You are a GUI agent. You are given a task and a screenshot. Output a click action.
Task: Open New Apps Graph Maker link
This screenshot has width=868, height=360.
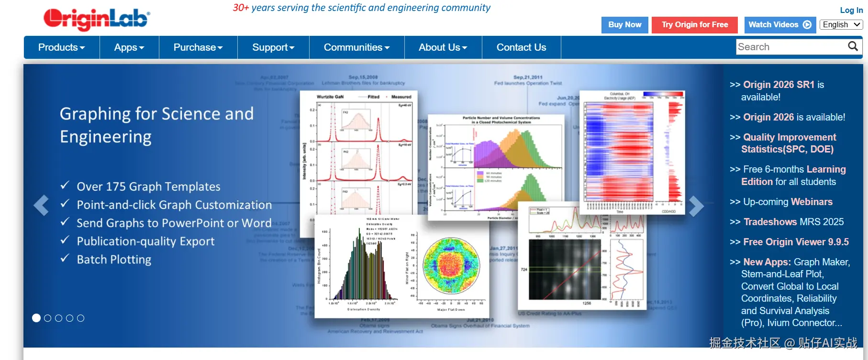point(796,293)
